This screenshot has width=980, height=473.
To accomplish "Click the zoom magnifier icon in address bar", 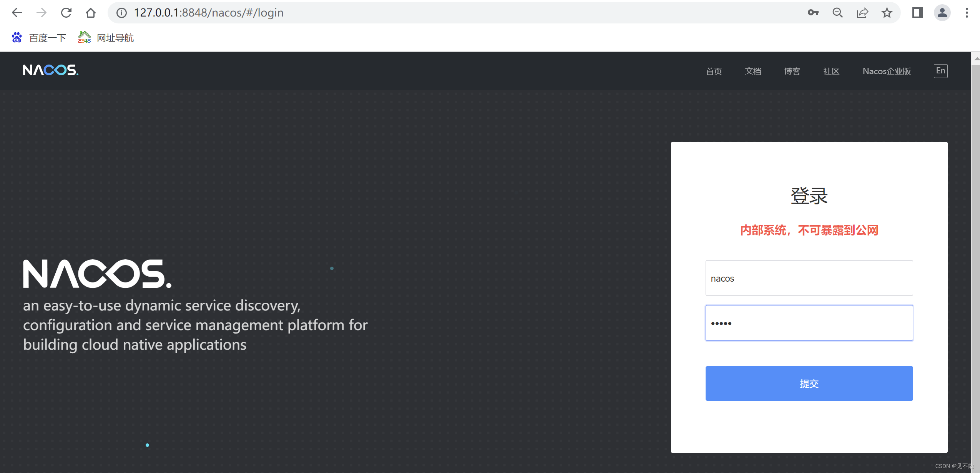I will [837, 13].
